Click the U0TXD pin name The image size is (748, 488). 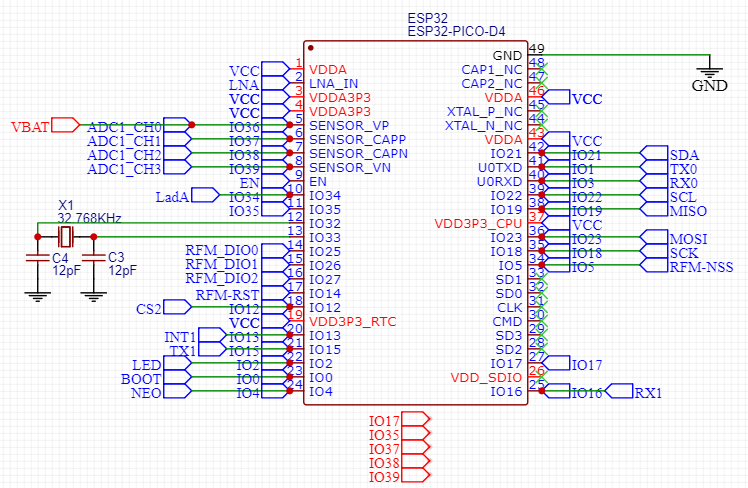(500, 167)
